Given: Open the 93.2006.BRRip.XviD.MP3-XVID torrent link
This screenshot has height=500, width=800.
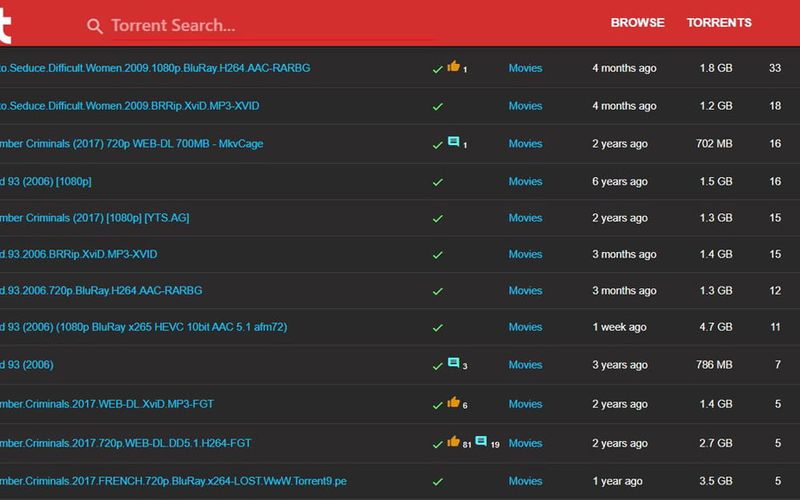Looking at the screenshot, I should click(79, 254).
